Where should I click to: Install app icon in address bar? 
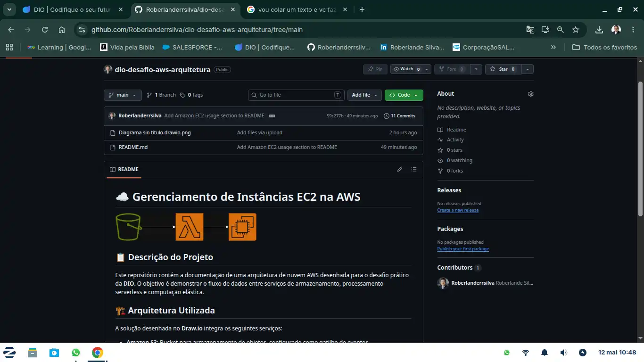[x=545, y=30]
